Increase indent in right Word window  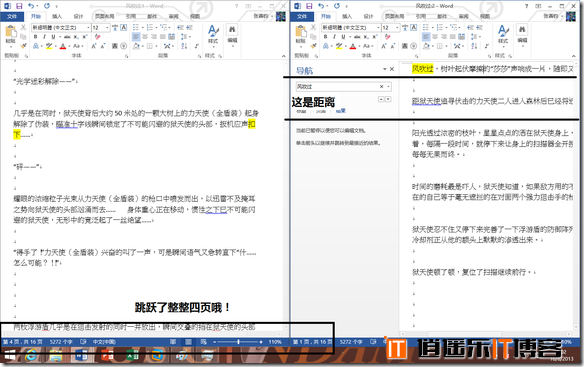click(479, 27)
